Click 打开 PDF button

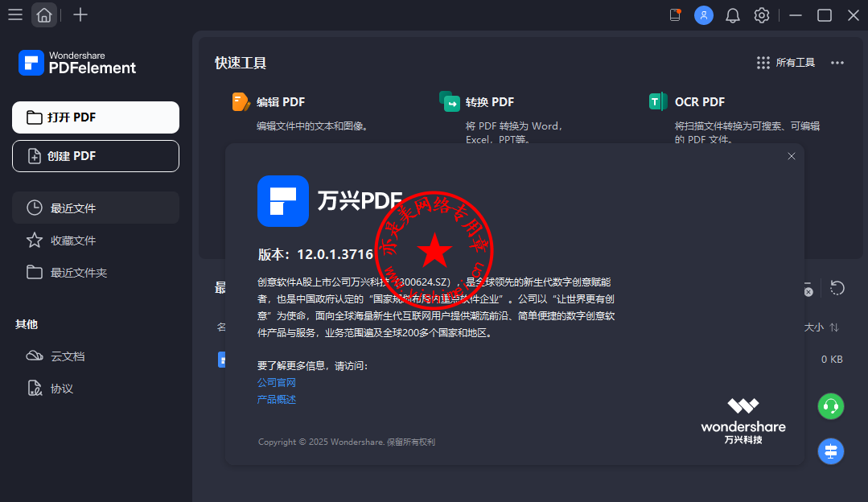click(x=96, y=117)
